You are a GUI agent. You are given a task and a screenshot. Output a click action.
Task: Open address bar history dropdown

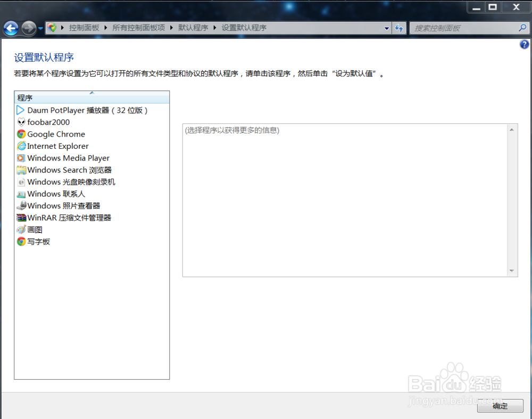(x=386, y=28)
